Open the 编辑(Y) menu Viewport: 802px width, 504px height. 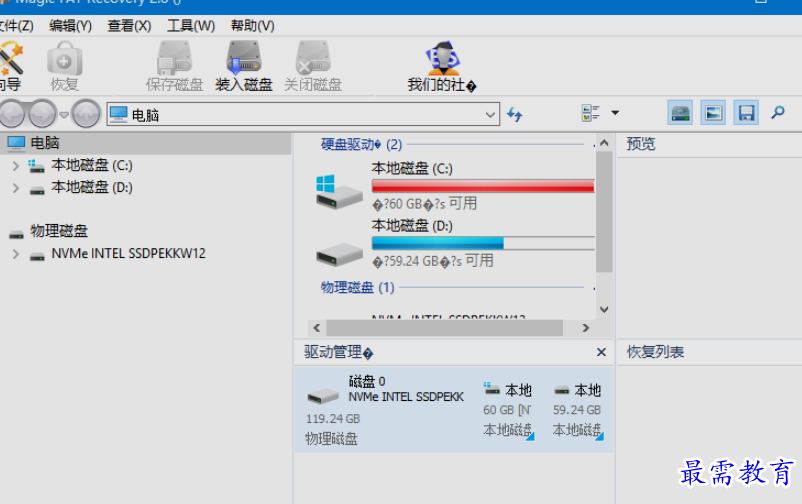tap(71, 26)
